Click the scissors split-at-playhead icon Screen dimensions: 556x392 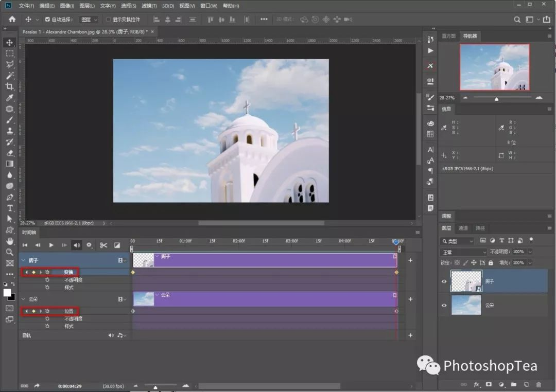[x=103, y=245]
